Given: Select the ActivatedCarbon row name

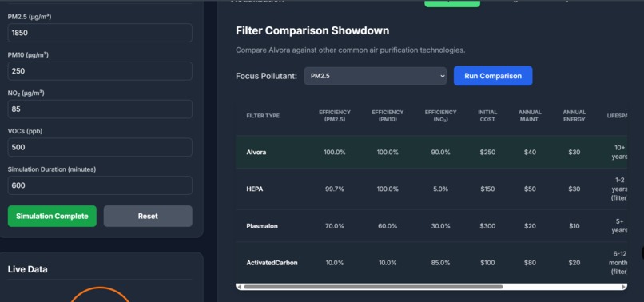Looking at the screenshot, I should tap(272, 263).
